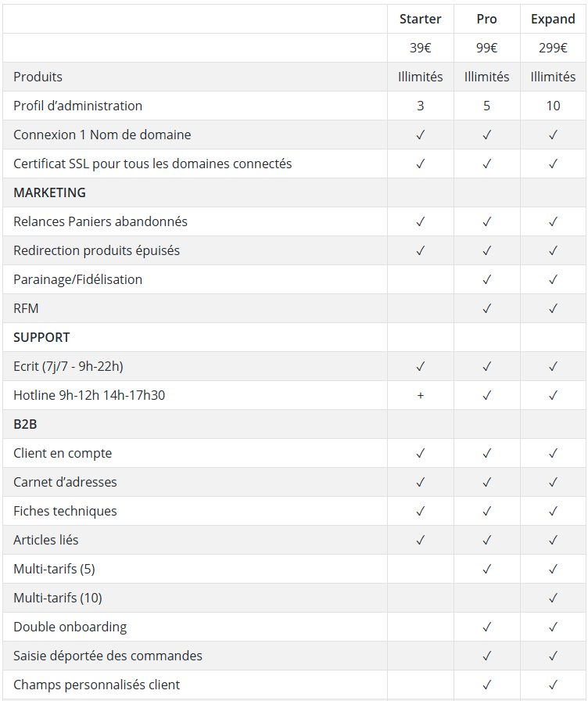Click the Profil d'administration row label
The height and width of the screenshot is (701, 588).
[x=77, y=106]
